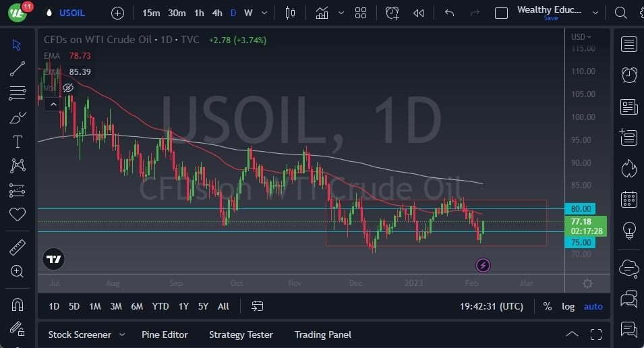Click the purple lightning event marker

(x=483, y=266)
